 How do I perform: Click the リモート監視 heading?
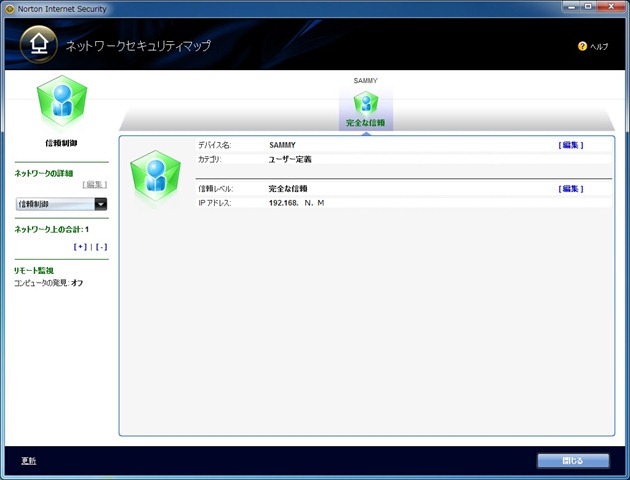34,271
